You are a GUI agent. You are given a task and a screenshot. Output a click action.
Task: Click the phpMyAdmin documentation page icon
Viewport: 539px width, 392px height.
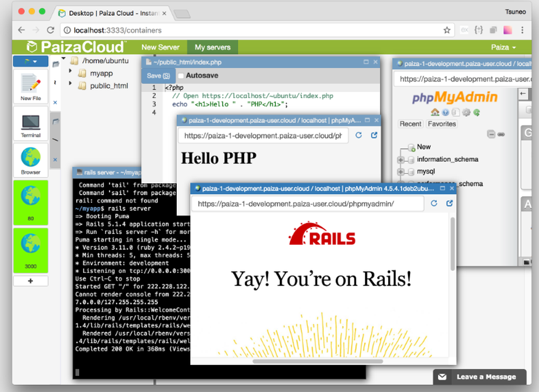click(455, 113)
